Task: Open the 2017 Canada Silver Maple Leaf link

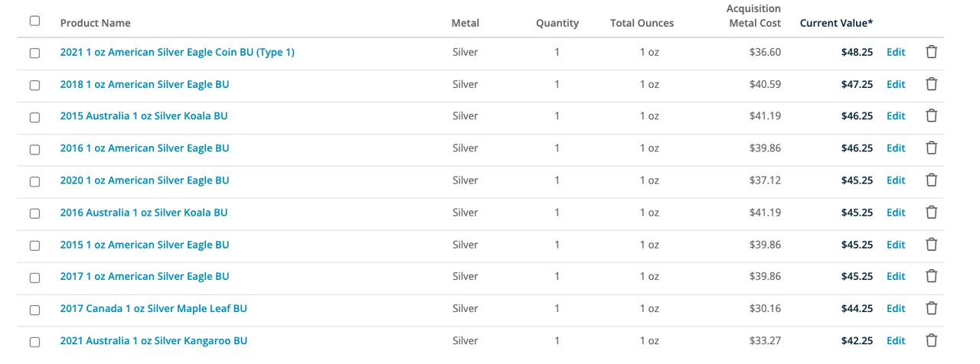Action: [x=153, y=309]
